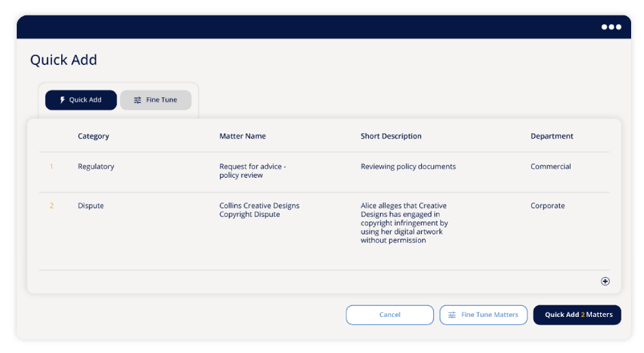The image size is (644, 353).
Task: Click the Short Description column header
Action: (391, 137)
